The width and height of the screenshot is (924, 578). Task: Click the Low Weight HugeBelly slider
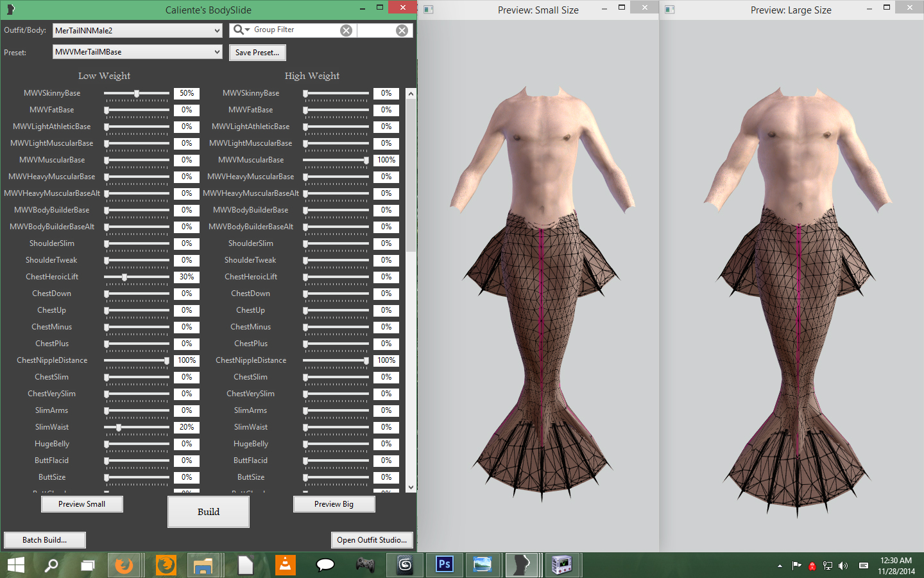click(137, 444)
